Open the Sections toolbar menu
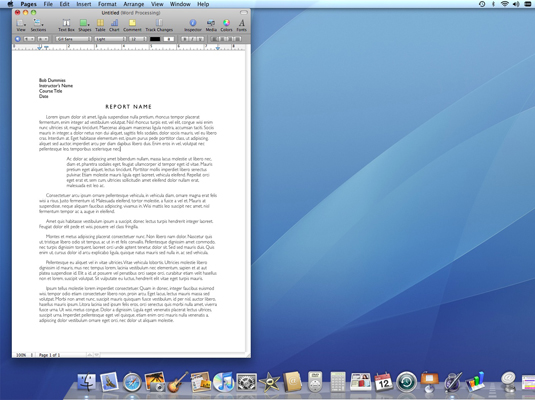Viewport: 535px width, 400px height. pyautogui.click(x=38, y=25)
